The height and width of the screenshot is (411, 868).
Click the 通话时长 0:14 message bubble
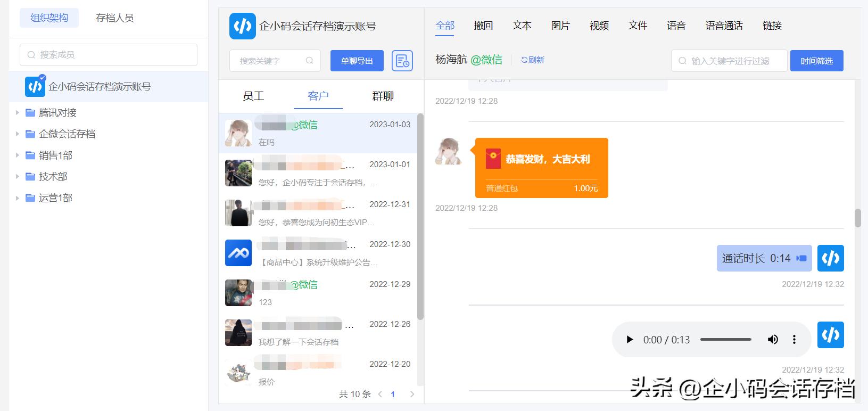coord(764,258)
